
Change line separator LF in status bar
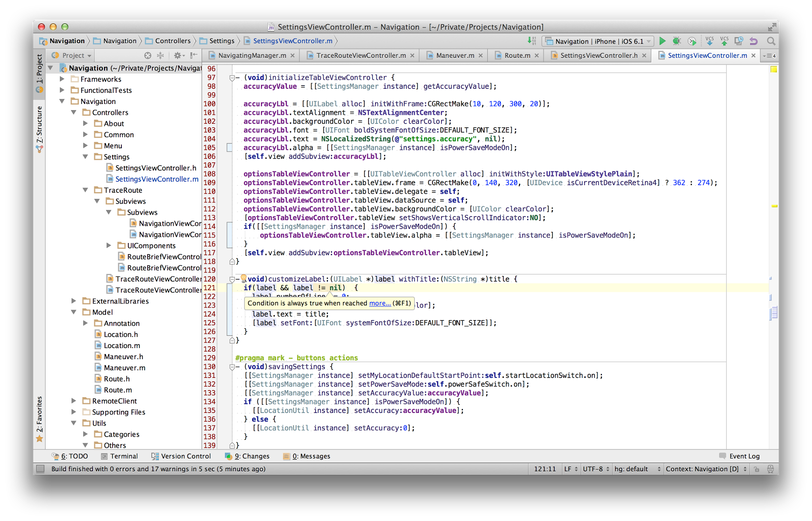tap(571, 469)
